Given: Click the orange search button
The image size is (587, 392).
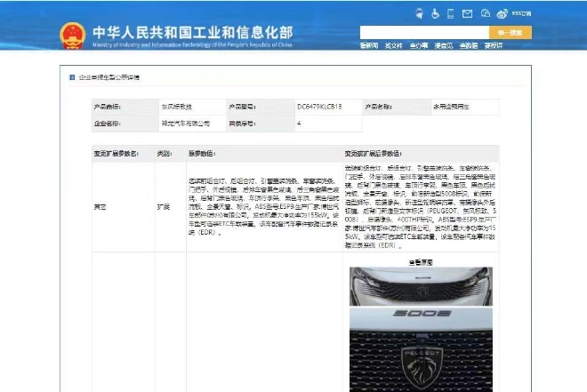Looking at the screenshot, I should 511,33.
